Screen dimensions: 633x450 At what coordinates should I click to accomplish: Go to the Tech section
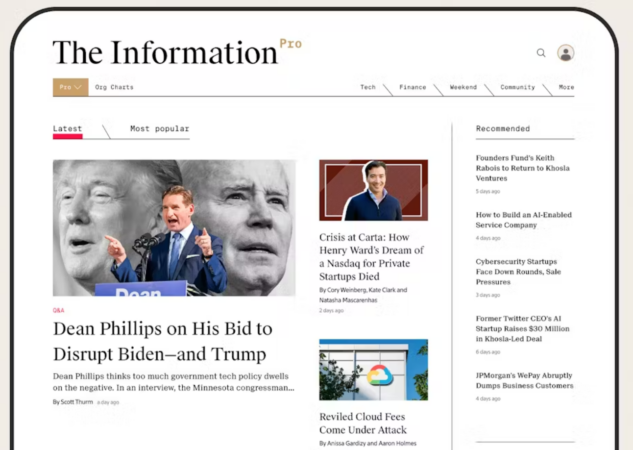(368, 87)
